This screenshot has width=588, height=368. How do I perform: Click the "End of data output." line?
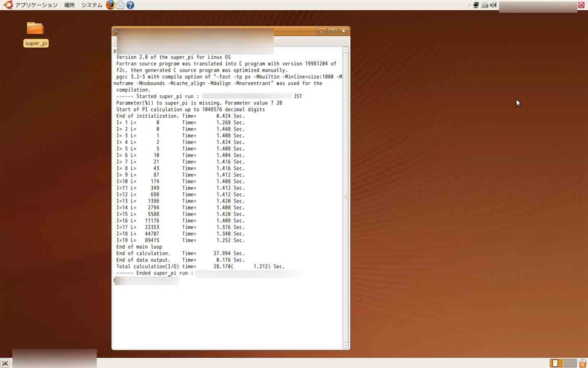click(x=180, y=260)
